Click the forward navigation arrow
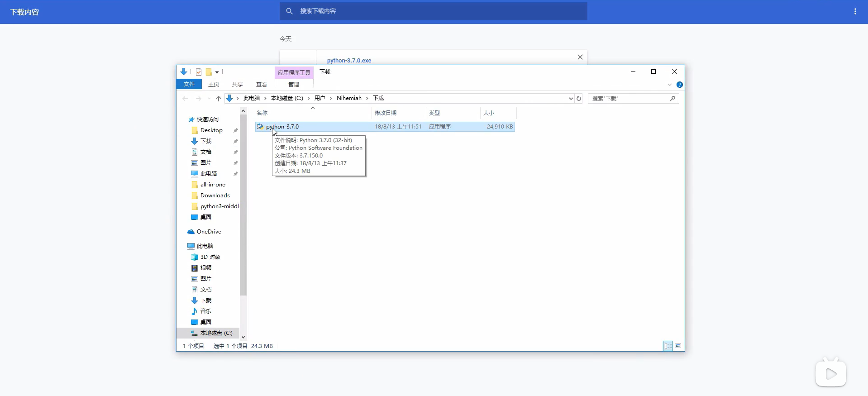The image size is (868, 396). 198,98
